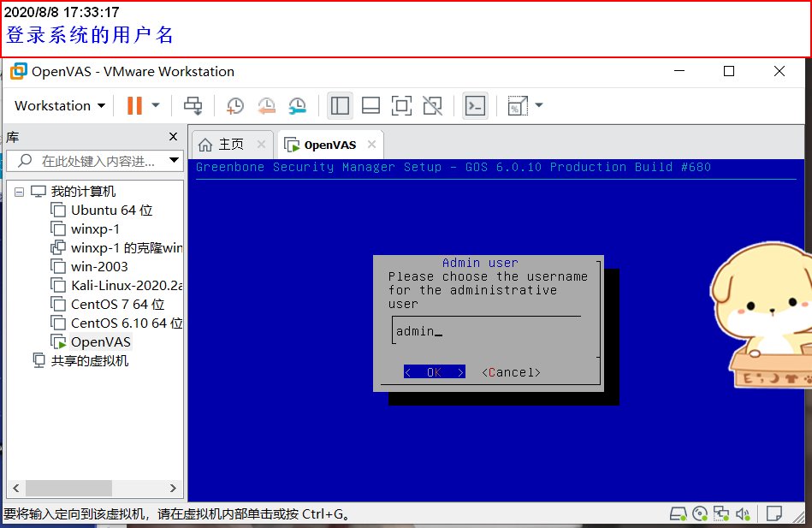Select the winxp-1 的克隆 virtual machine

pos(127,247)
